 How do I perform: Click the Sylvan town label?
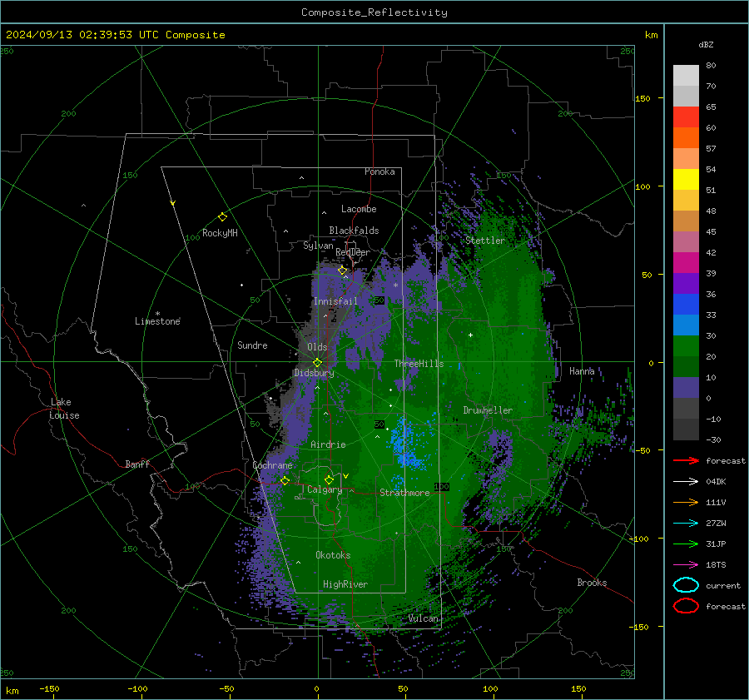tap(318, 246)
